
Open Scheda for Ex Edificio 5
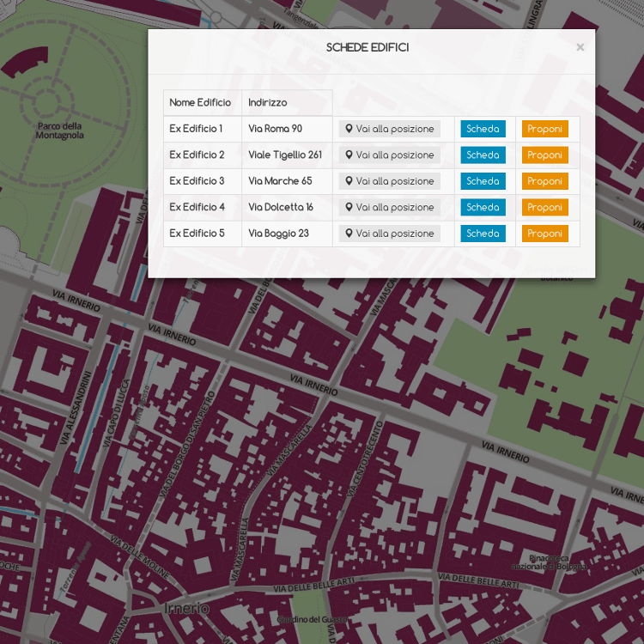point(483,234)
